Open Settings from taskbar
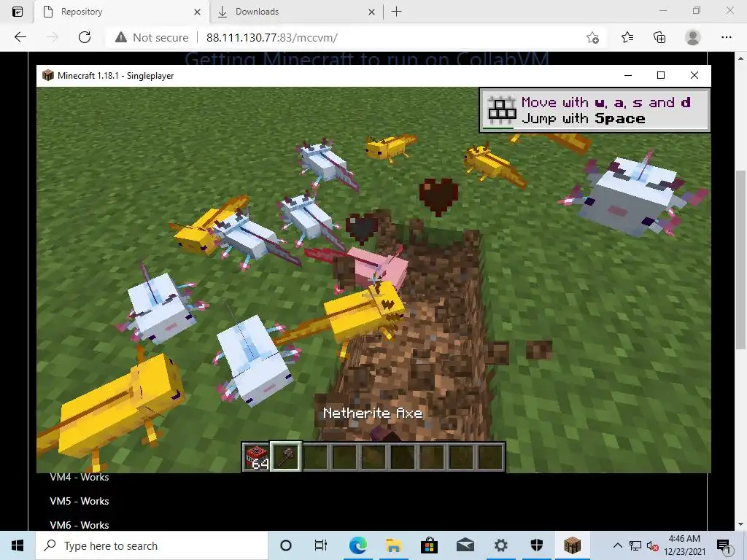This screenshot has height=560, width=747. coord(500,545)
